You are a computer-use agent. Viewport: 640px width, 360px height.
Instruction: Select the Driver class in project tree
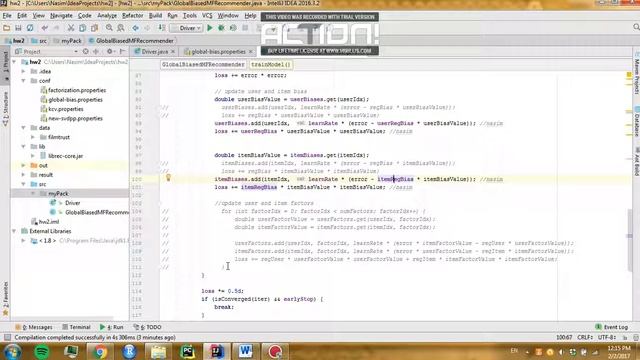tap(72, 203)
